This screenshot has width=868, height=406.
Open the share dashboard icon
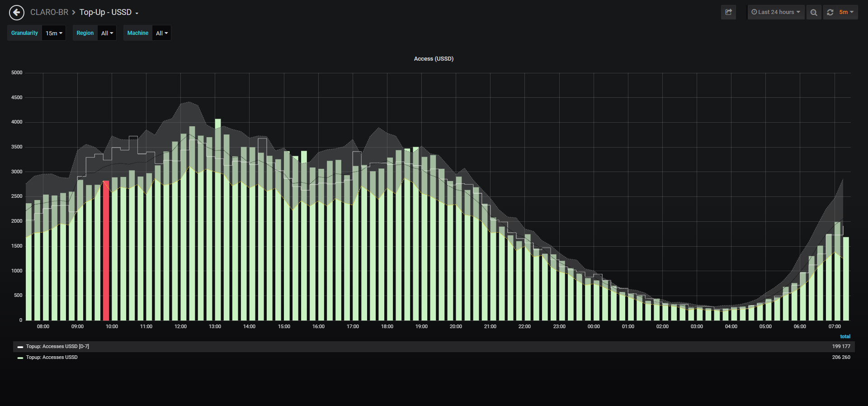pos(728,12)
